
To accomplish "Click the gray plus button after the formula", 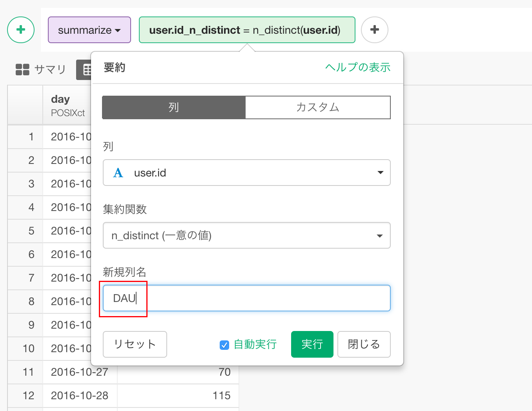I will click(x=375, y=30).
